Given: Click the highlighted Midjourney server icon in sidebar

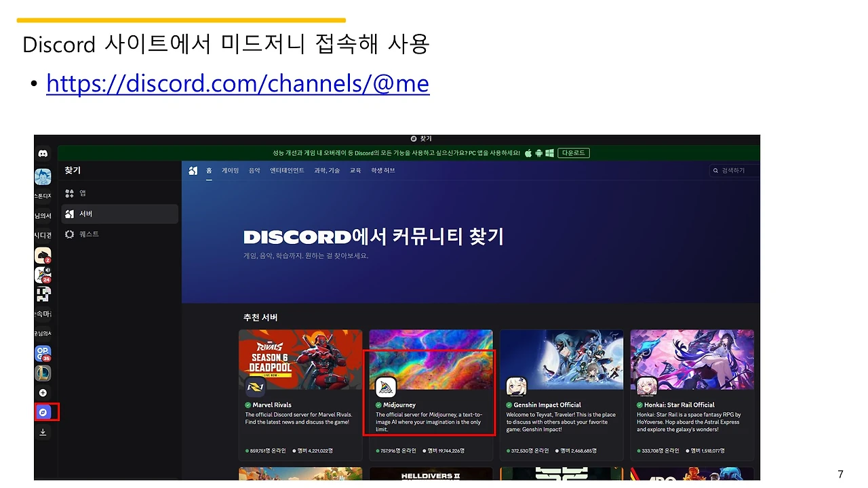Looking at the screenshot, I should point(43,411).
